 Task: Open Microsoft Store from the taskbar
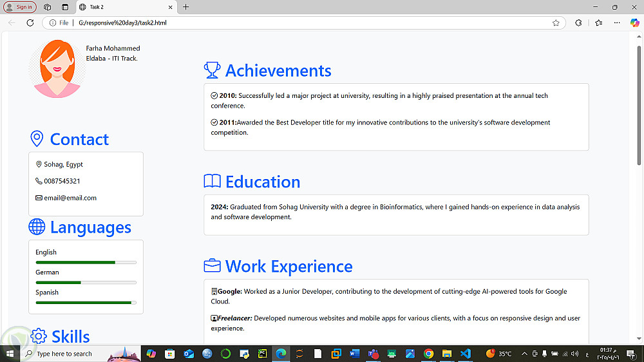(169, 354)
